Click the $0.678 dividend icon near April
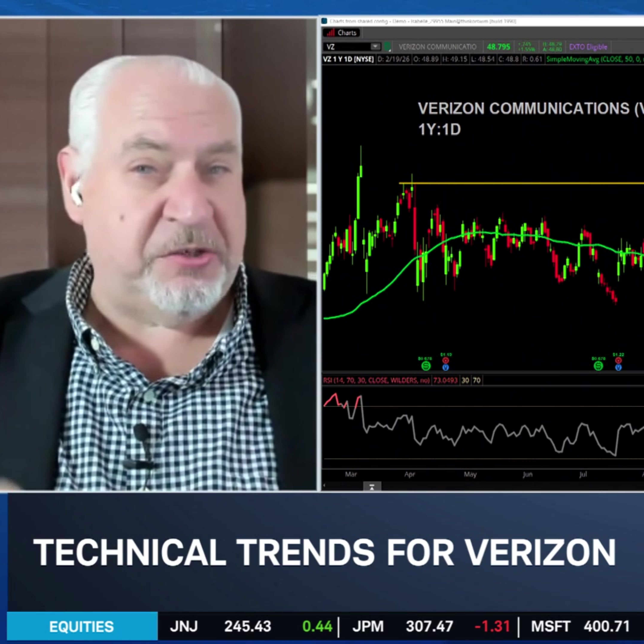The image size is (644, 644). tap(426, 366)
